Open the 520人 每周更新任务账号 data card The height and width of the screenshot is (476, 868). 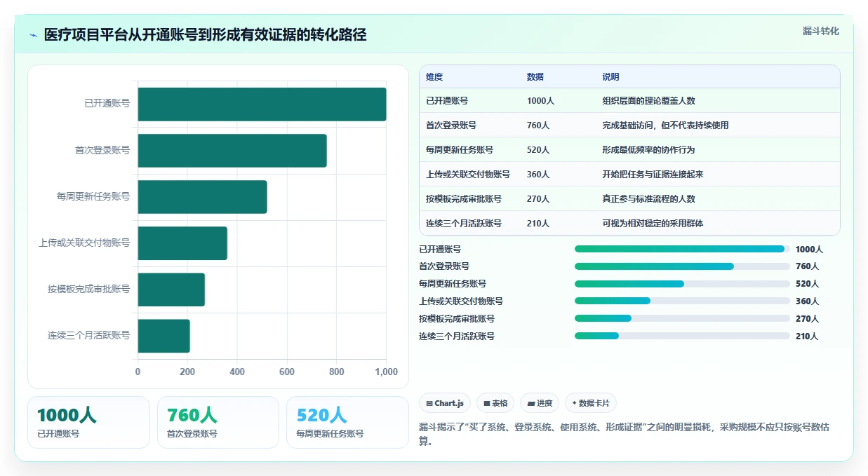(347, 422)
